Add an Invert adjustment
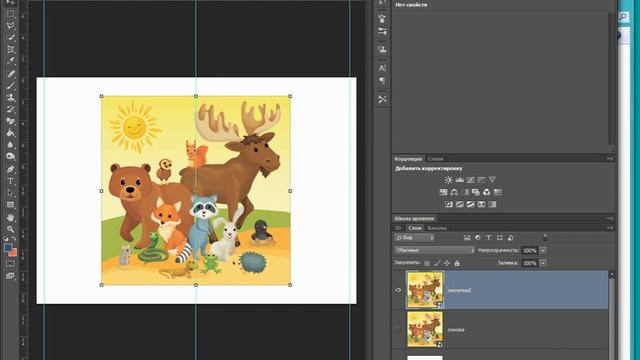Image resolution: width=640 pixels, height=360 pixels. [449, 204]
